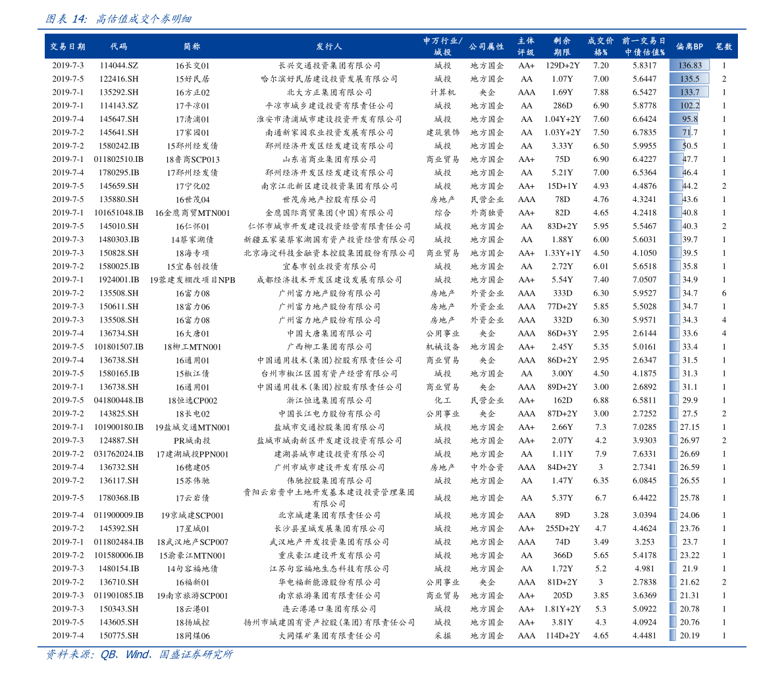Click issuer '北大方正集团有限公司'
This screenshot has width=784, height=674.
329,93
